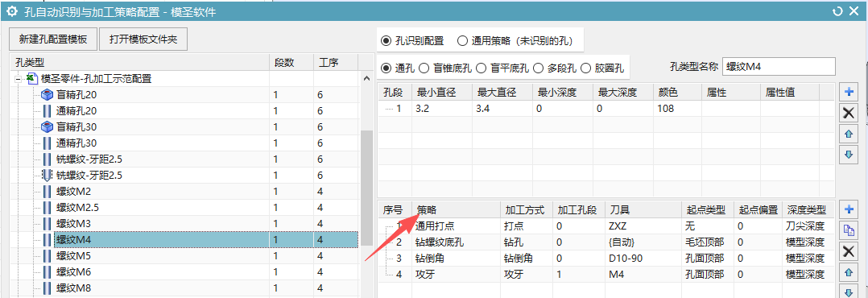Click the blue cube icon of 盲精孔20
The width and height of the screenshot is (868, 298).
(x=48, y=95)
